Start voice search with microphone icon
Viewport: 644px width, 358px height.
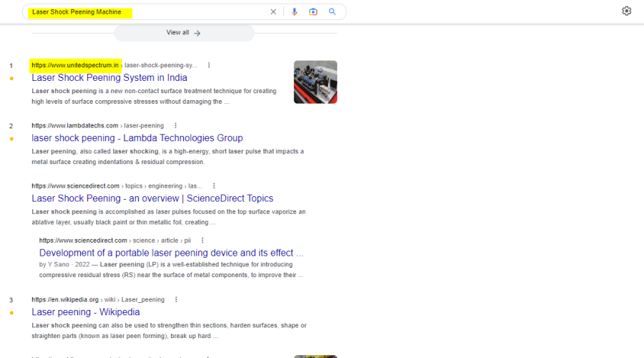(x=294, y=11)
